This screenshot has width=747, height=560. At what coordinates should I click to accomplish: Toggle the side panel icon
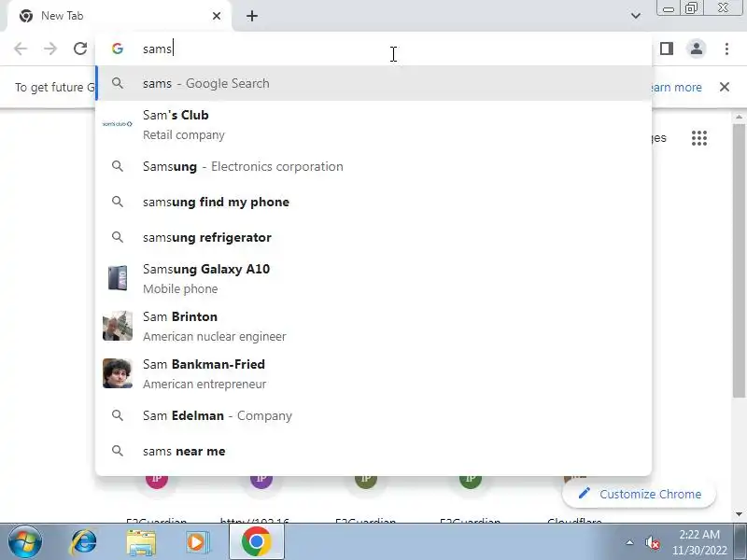coord(667,49)
